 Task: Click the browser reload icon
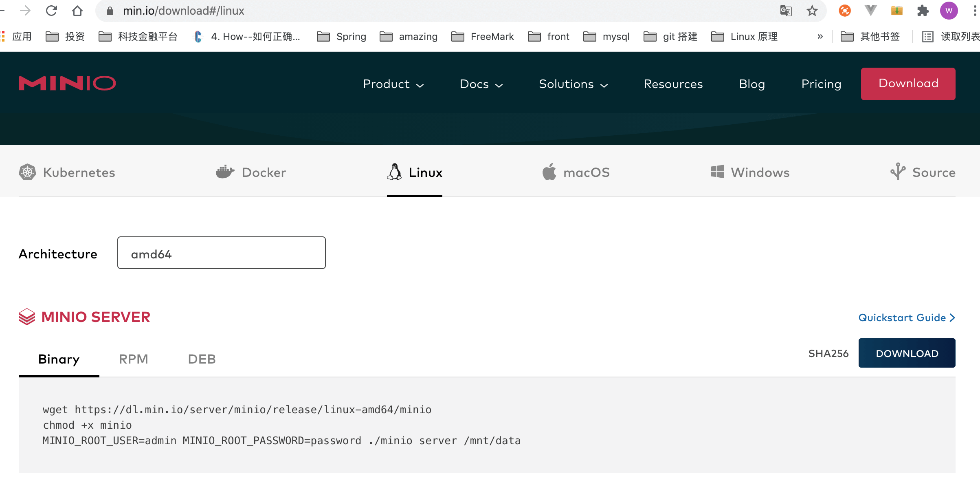pos(51,11)
